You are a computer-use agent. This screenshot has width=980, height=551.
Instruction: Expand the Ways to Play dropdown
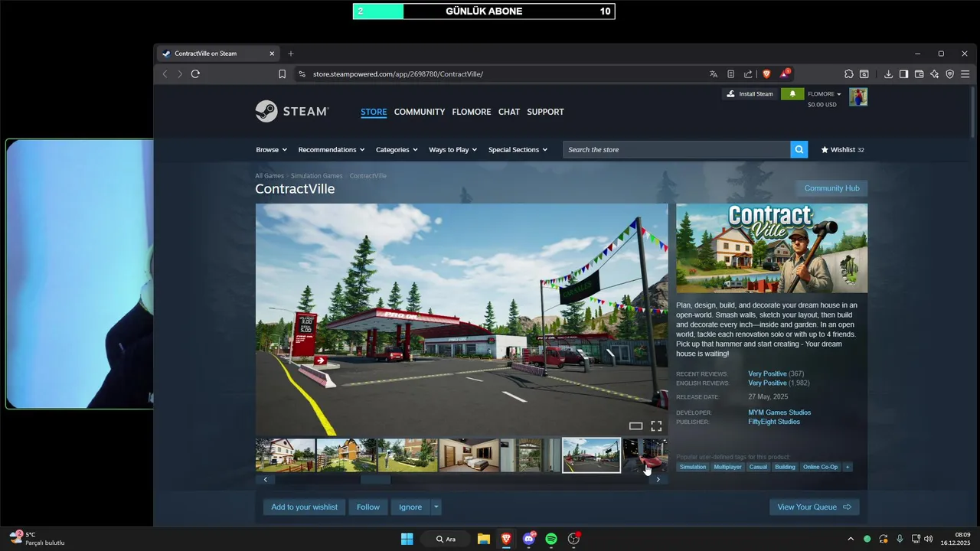[453, 149]
